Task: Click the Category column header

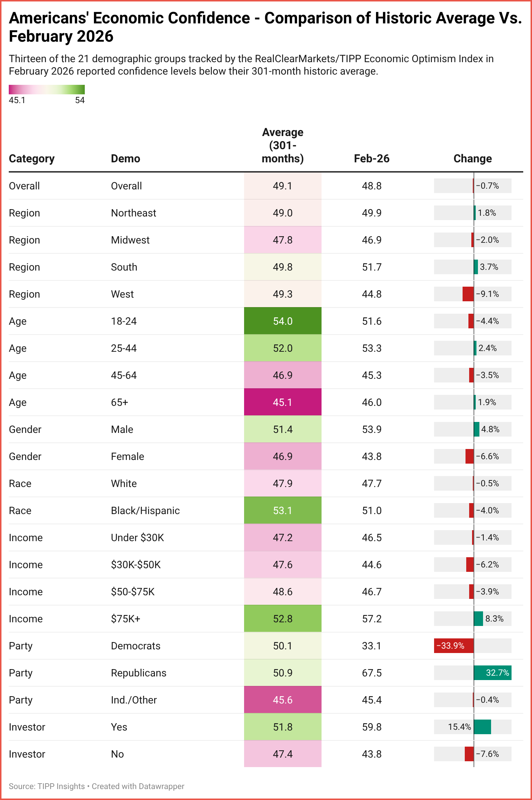Action: coord(32,159)
